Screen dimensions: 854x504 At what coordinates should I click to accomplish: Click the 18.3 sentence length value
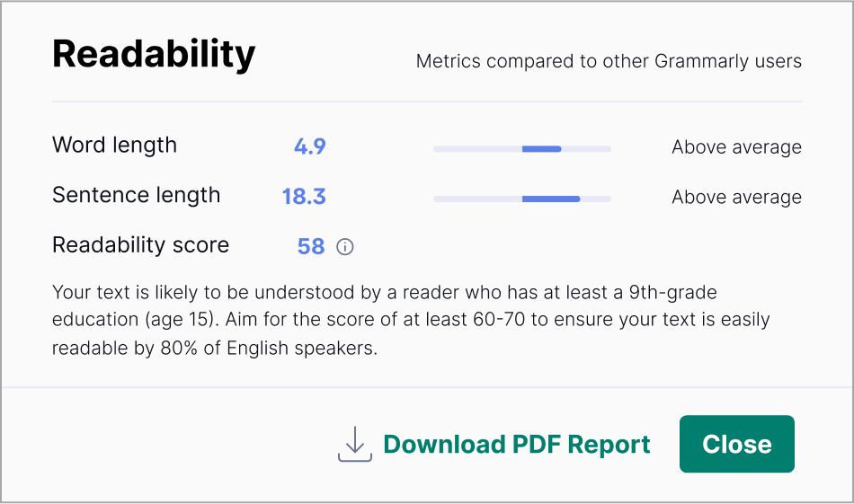[x=304, y=197]
